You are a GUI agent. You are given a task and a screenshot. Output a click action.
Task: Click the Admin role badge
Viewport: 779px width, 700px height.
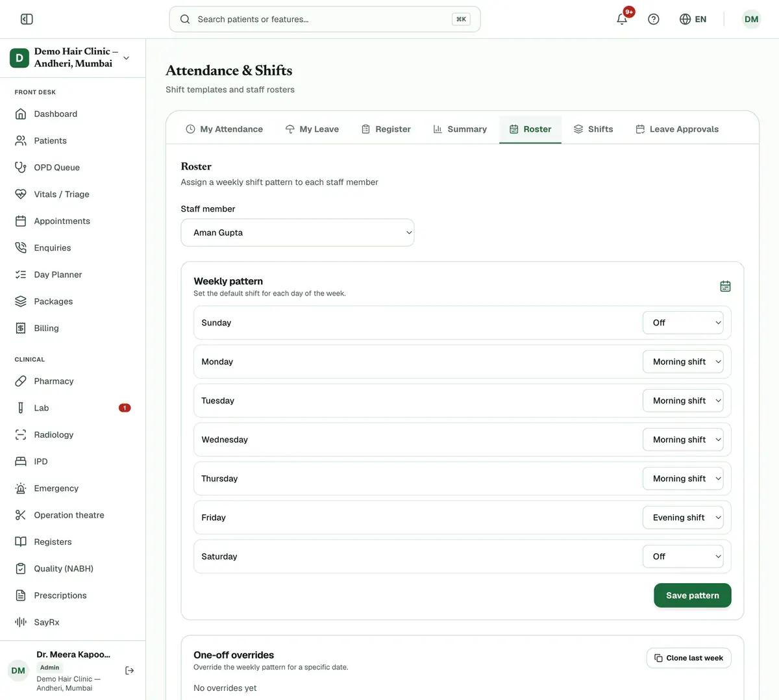coord(49,668)
